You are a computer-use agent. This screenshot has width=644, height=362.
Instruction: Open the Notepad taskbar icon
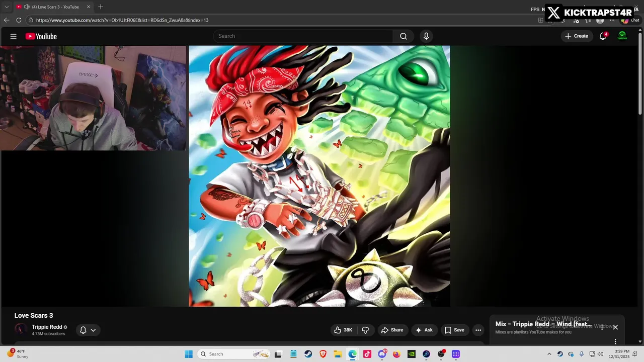(293, 354)
